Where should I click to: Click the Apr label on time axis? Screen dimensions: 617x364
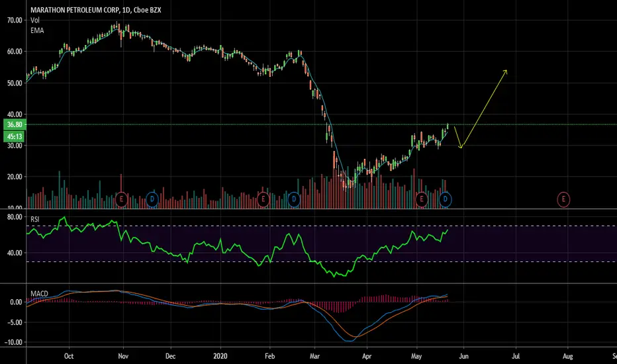click(x=367, y=356)
